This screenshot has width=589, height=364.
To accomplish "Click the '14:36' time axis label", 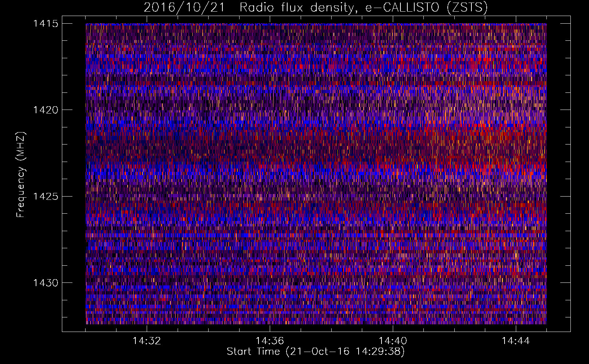I will pyautogui.click(x=270, y=341).
